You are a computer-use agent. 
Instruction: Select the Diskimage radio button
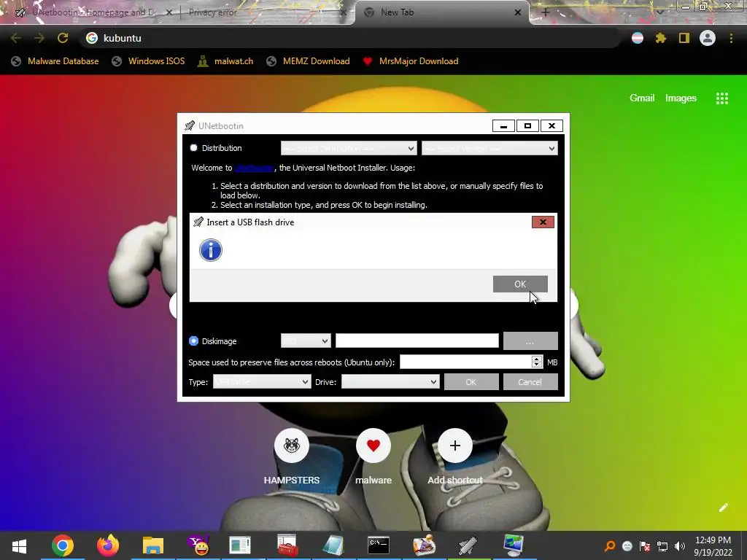point(193,341)
